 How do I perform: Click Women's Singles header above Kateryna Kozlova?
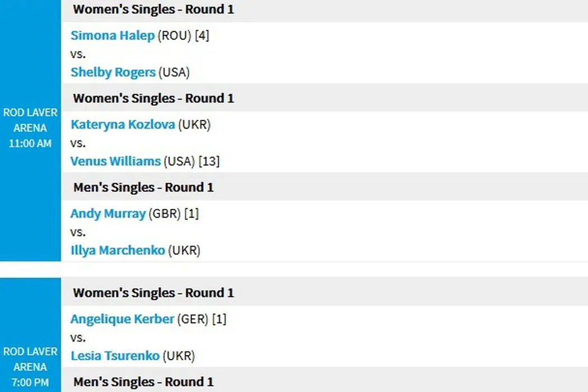pyautogui.click(x=153, y=99)
